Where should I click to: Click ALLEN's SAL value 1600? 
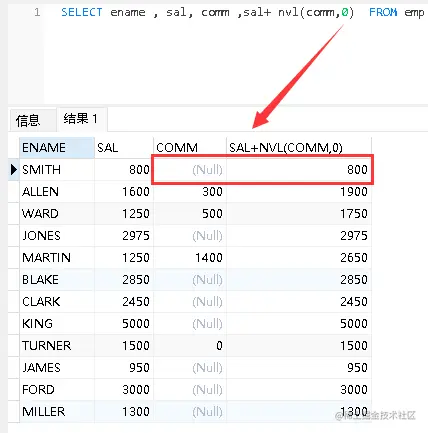coord(136,192)
